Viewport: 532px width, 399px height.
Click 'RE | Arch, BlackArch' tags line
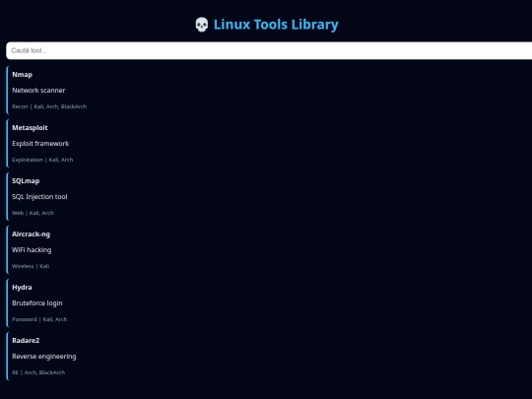pyautogui.click(x=38, y=372)
